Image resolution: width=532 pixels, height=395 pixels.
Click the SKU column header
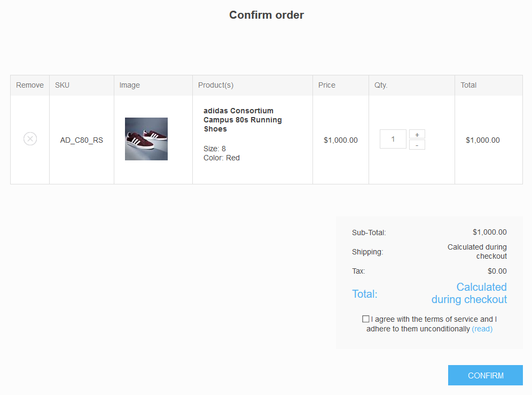click(62, 85)
